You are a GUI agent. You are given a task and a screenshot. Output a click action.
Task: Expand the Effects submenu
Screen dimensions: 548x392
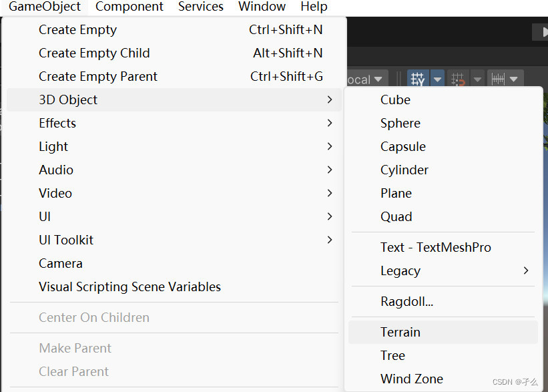174,123
